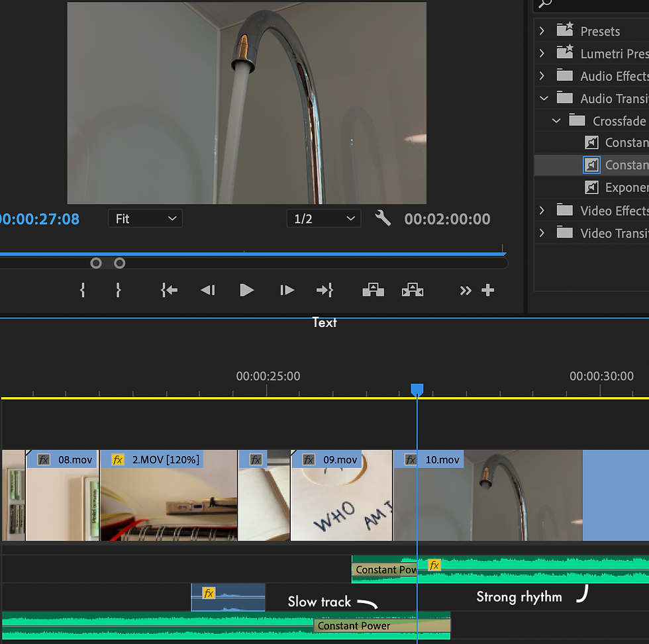Select the 08.mov clip
Viewport: 649px width, 644px height.
coord(62,495)
